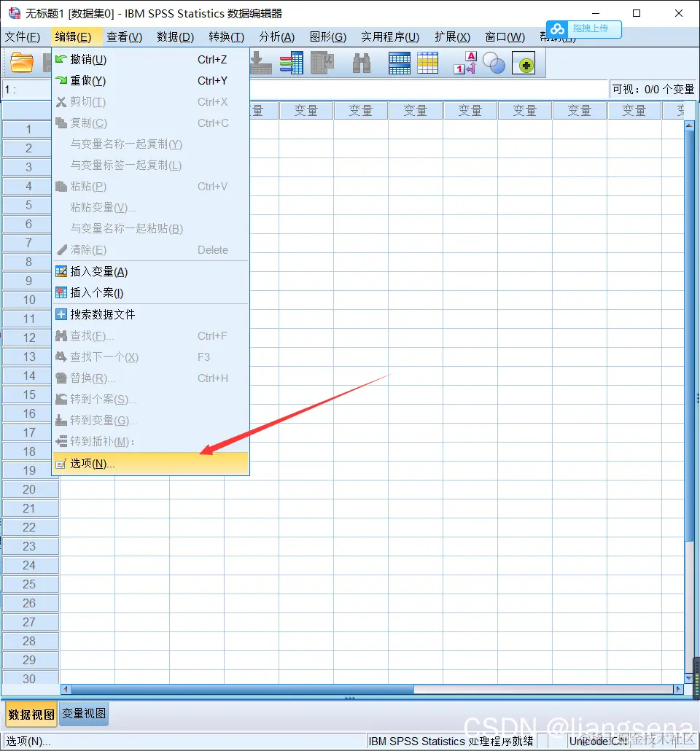This screenshot has width=700, height=751.
Task: Click the vertical scrollbar up arrow
Action: (x=689, y=125)
